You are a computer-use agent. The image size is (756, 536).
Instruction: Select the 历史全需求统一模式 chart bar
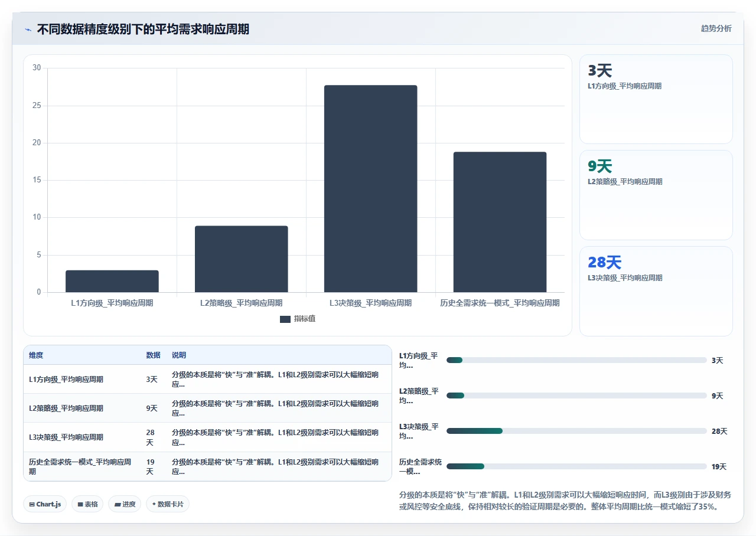click(500, 222)
